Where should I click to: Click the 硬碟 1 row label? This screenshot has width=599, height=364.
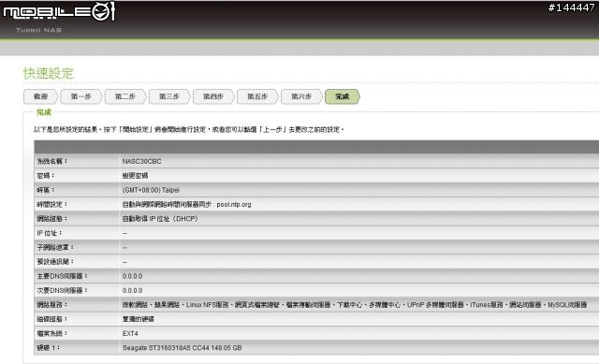point(48,348)
